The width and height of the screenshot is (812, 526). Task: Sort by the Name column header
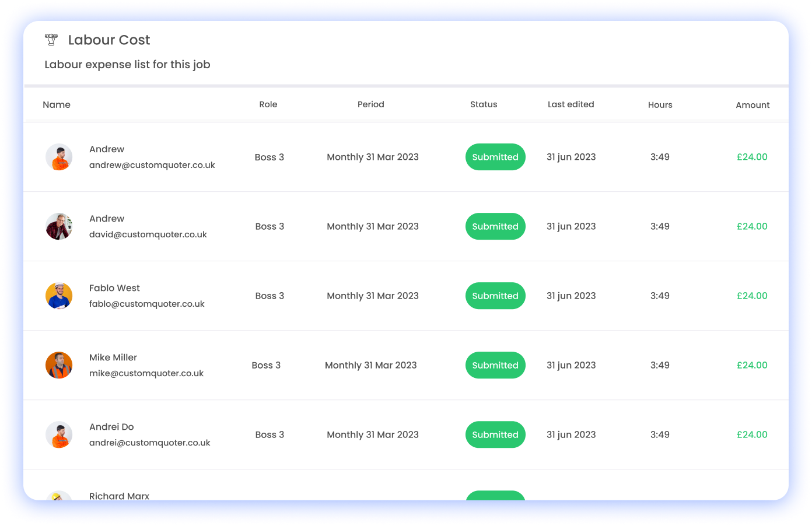click(x=57, y=104)
